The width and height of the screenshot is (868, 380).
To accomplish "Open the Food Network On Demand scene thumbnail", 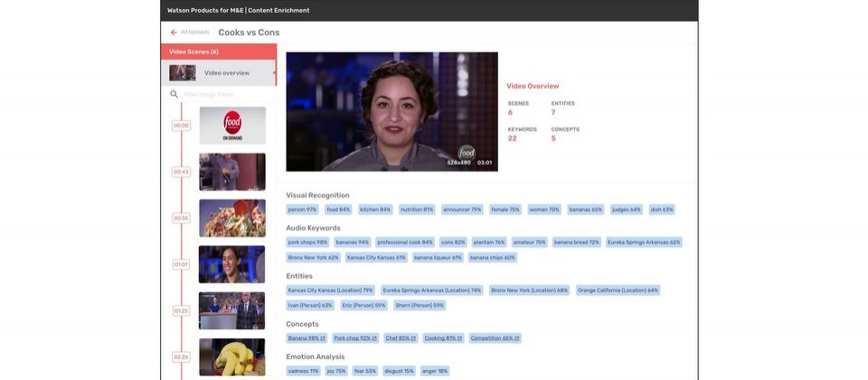I will click(x=232, y=126).
